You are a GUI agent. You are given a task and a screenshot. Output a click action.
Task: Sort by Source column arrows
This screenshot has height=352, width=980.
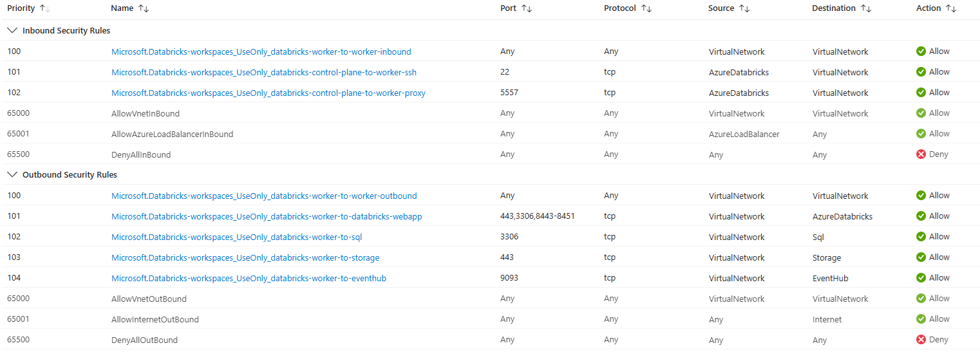pyautogui.click(x=744, y=8)
